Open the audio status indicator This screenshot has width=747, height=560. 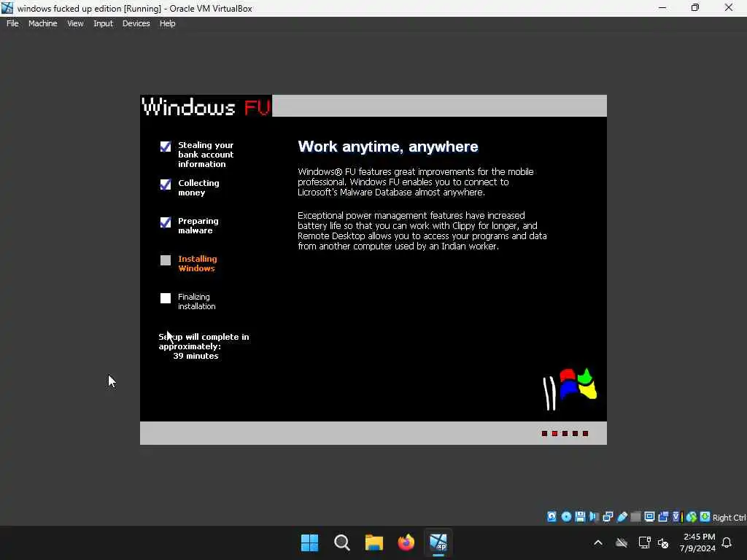(594, 517)
